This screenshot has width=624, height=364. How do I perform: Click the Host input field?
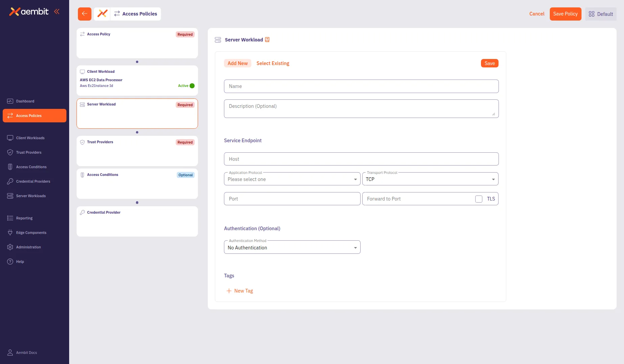pyautogui.click(x=361, y=159)
